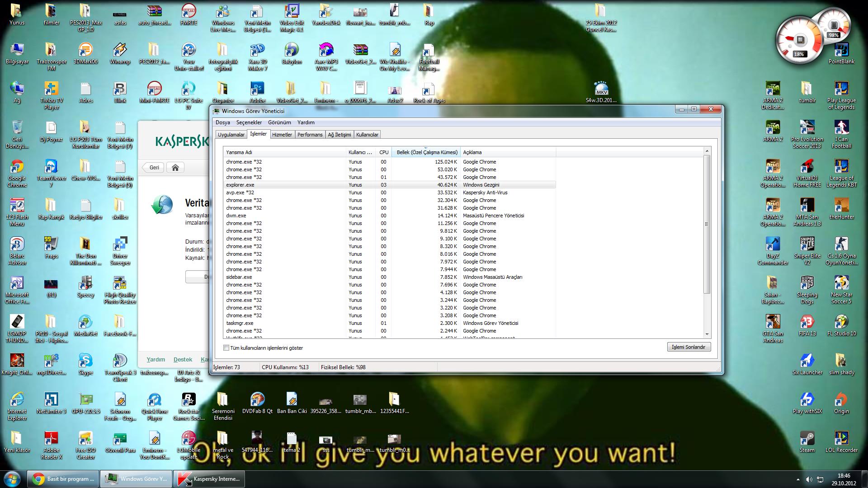This screenshot has width=868, height=488.
Task: Open the TeamViewer 7 desktop icon
Action: (51, 173)
